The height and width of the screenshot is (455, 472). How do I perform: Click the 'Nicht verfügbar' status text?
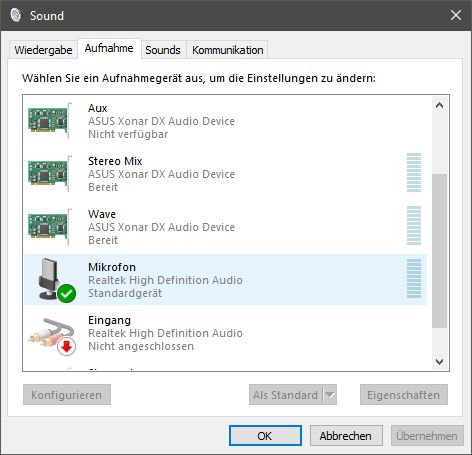click(x=128, y=134)
